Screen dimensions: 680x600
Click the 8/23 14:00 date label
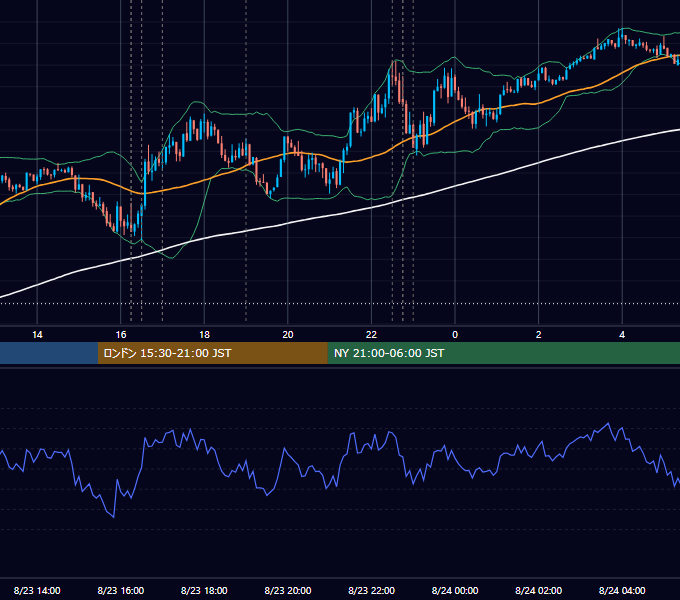tap(37, 590)
